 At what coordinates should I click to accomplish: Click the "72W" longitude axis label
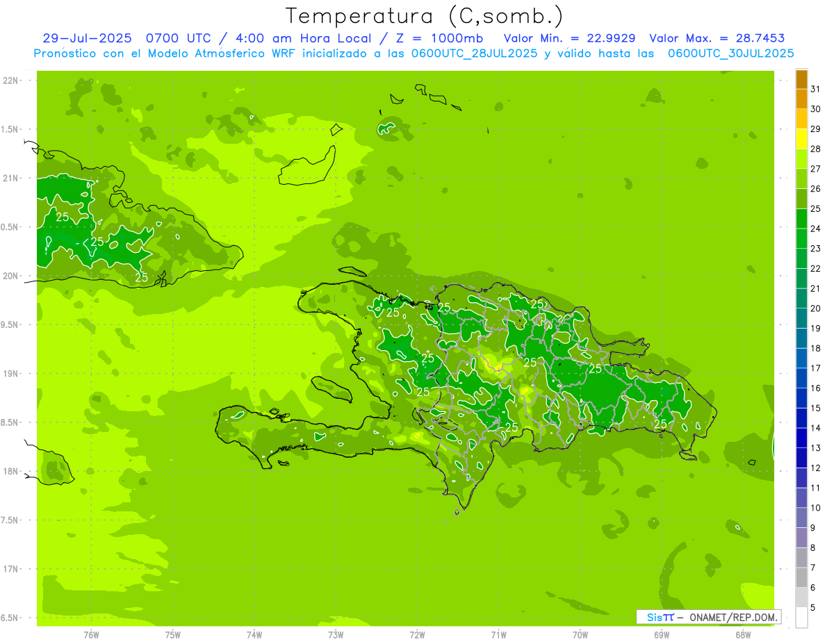417,635
